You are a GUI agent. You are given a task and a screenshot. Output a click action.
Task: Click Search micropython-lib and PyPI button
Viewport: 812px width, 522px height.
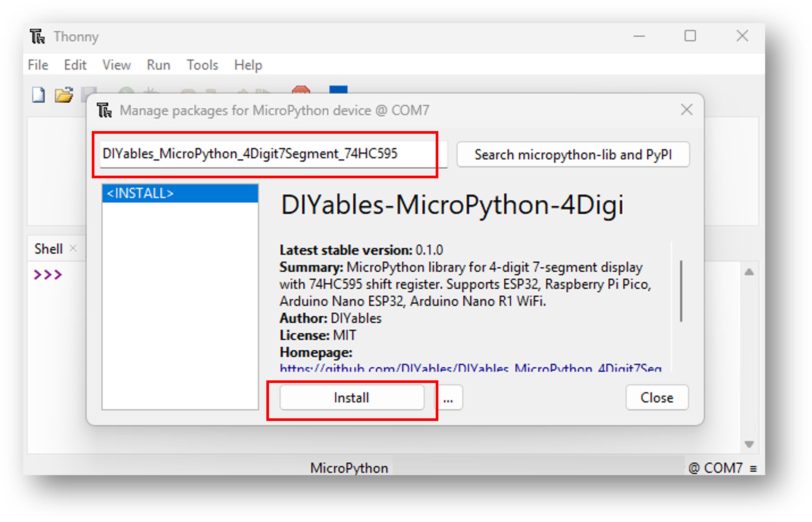tap(573, 155)
